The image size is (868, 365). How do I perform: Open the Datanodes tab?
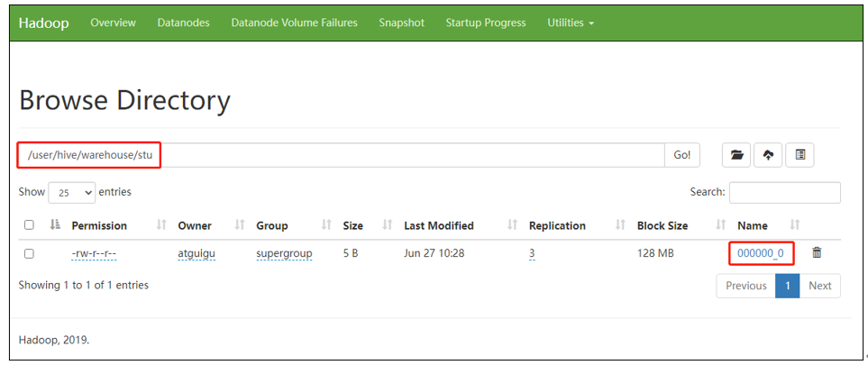[x=183, y=23]
